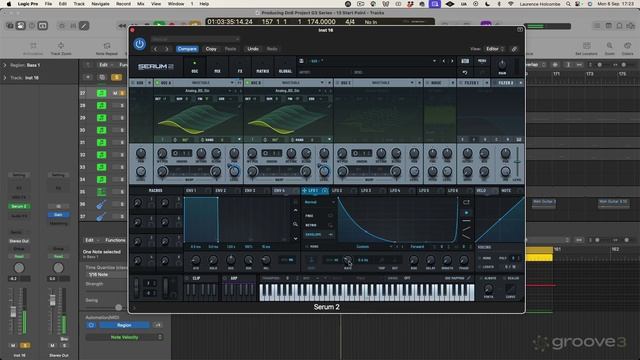Click the Undo button in plugin header
The image size is (640, 360).
point(253,49)
